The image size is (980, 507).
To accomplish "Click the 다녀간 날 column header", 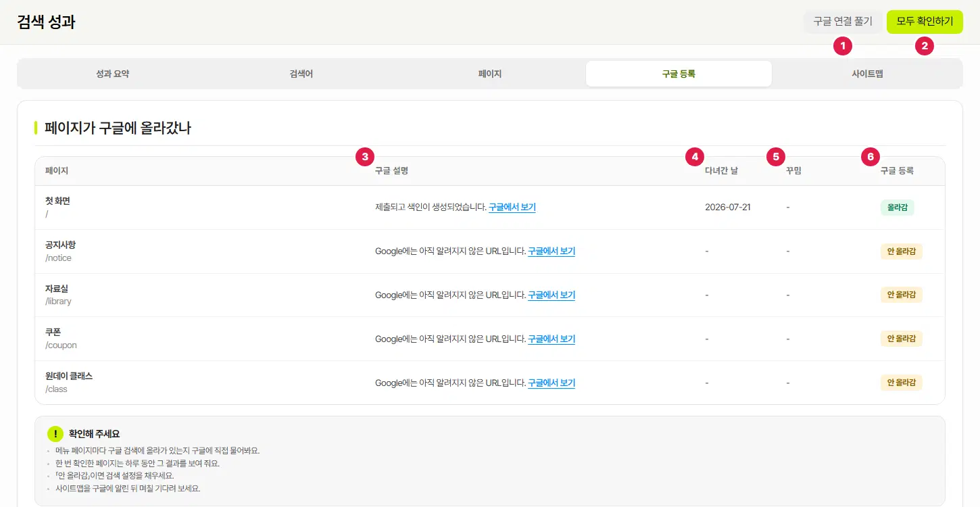I will 721,171.
